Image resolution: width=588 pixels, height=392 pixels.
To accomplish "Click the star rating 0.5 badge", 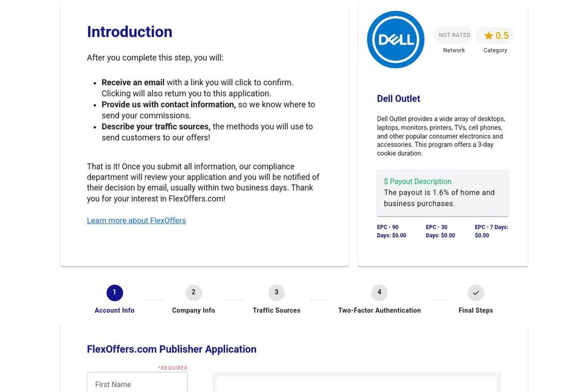I will coord(495,36).
